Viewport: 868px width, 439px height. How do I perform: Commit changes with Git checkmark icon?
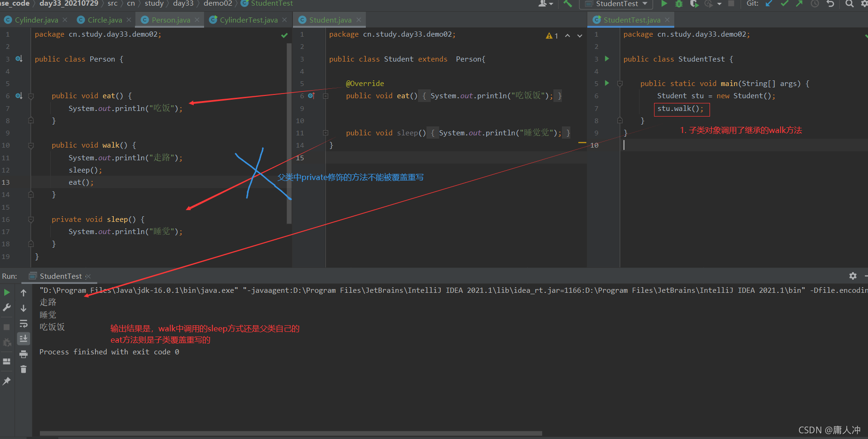[x=784, y=4]
